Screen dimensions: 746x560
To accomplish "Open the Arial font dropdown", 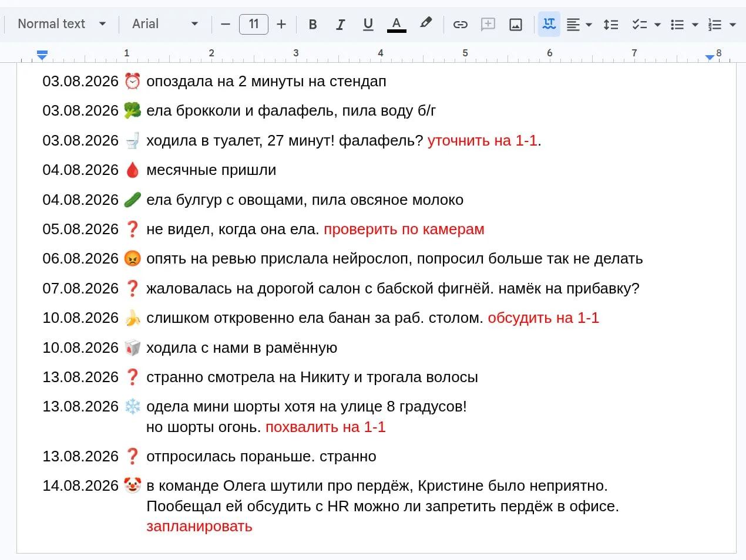I will (165, 24).
